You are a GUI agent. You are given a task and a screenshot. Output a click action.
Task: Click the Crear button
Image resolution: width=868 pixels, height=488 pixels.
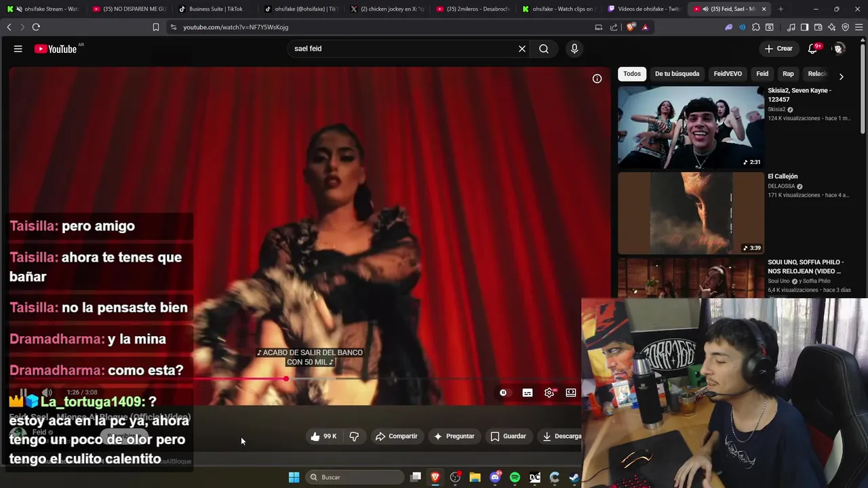[778, 49]
